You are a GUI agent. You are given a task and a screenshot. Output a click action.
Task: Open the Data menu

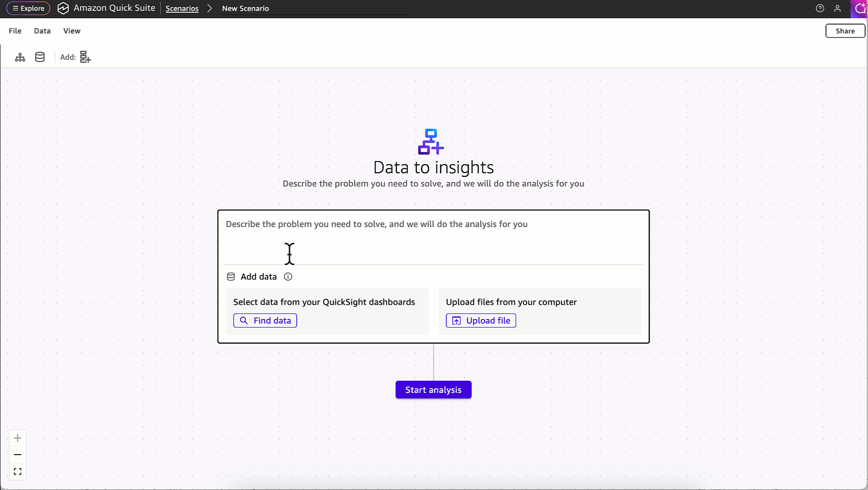coord(42,30)
